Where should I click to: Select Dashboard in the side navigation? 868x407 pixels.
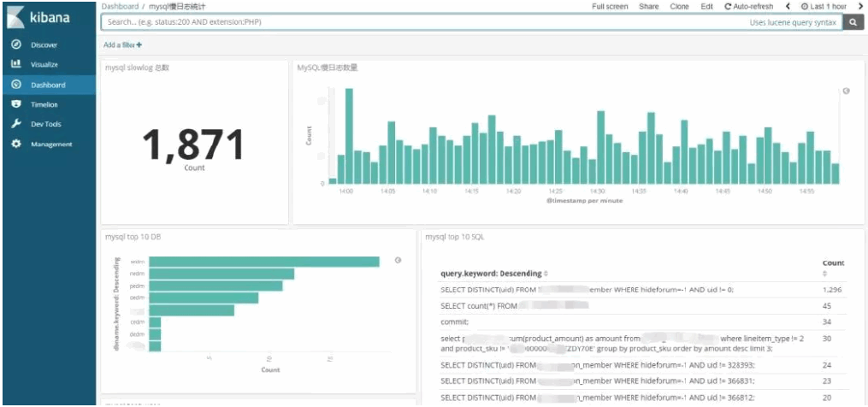[x=47, y=85]
